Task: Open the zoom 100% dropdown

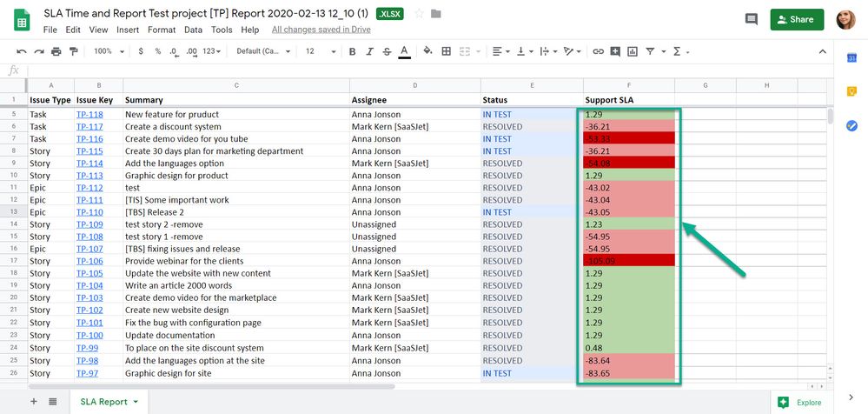Action: click(109, 51)
